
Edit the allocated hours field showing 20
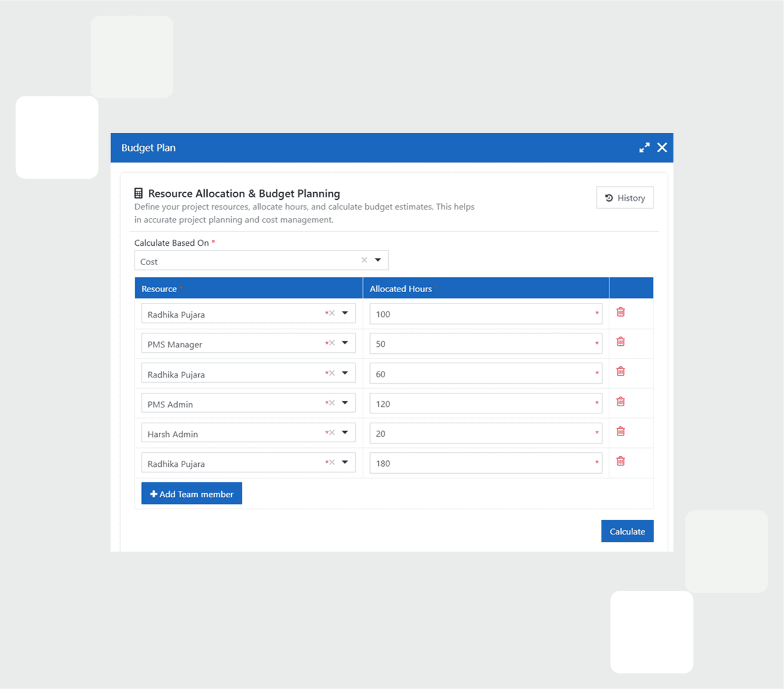tap(486, 434)
